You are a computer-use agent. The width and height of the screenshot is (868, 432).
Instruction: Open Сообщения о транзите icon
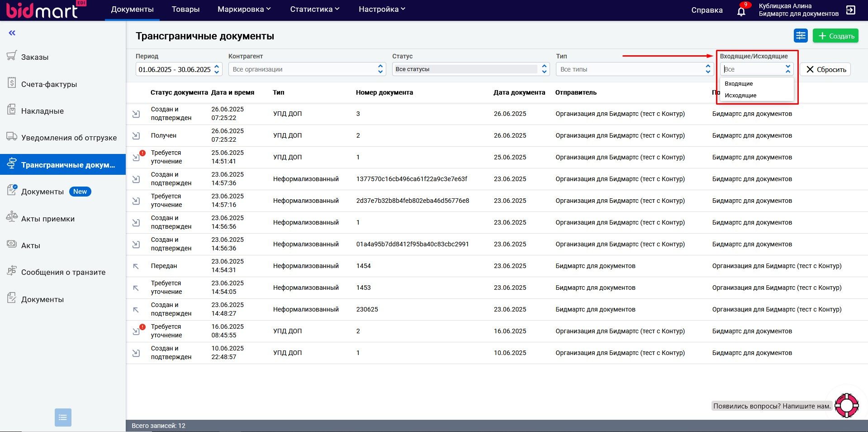[12, 271]
